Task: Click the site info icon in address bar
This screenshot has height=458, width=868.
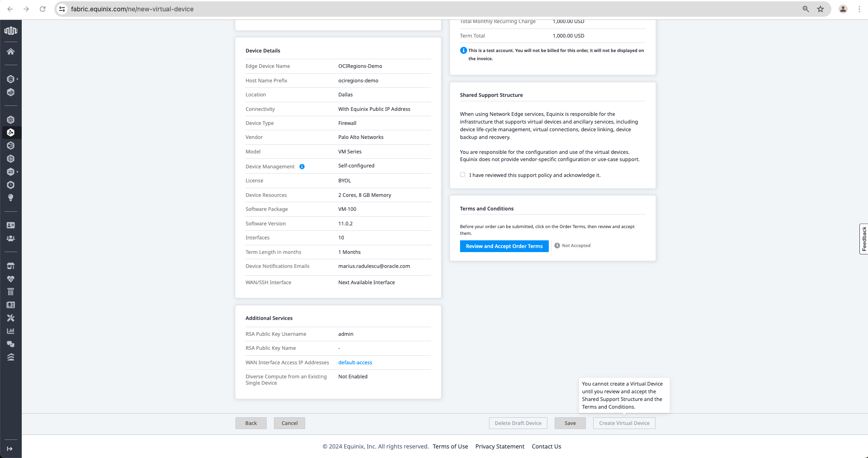Action: coord(62,9)
